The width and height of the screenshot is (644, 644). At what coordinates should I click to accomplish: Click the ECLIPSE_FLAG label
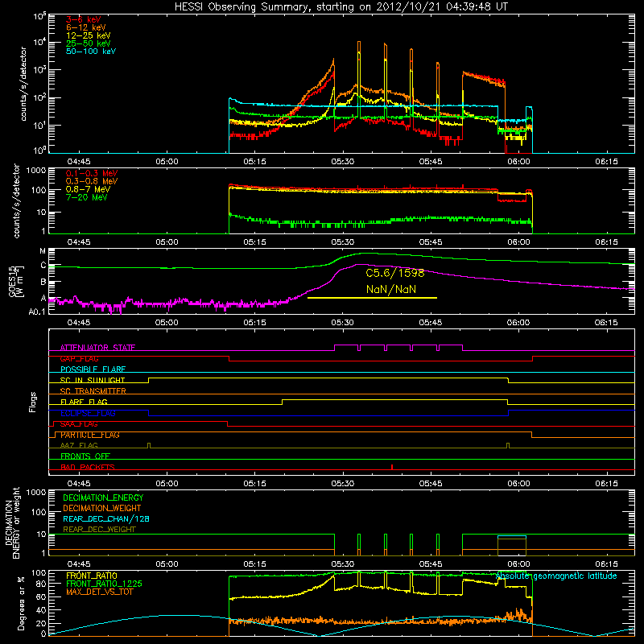pyautogui.click(x=88, y=413)
